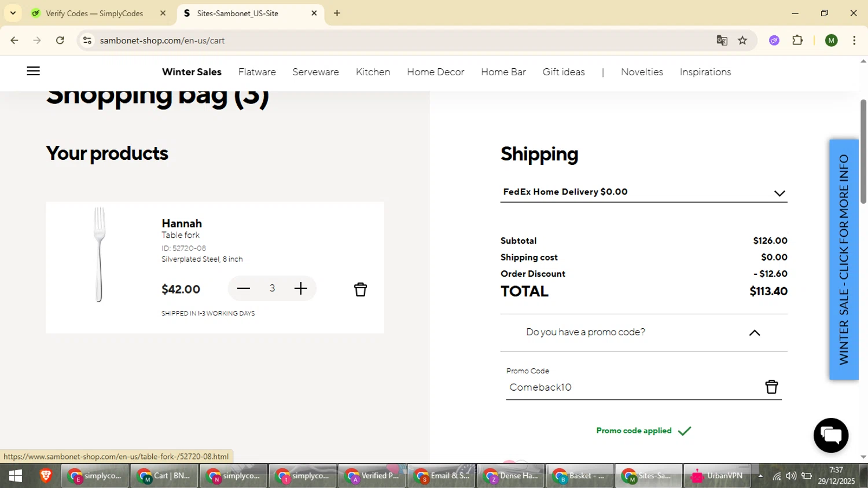
Task: Open the battery tray icon
Action: [807, 476]
